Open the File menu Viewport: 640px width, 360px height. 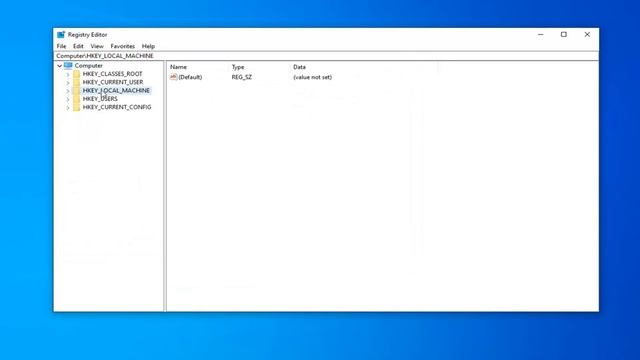[x=61, y=46]
